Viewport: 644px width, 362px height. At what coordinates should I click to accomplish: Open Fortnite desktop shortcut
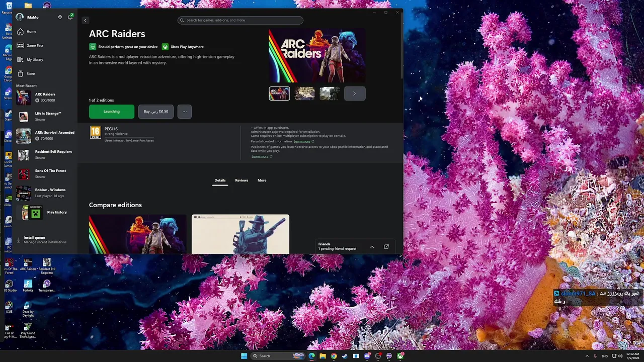(28, 286)
